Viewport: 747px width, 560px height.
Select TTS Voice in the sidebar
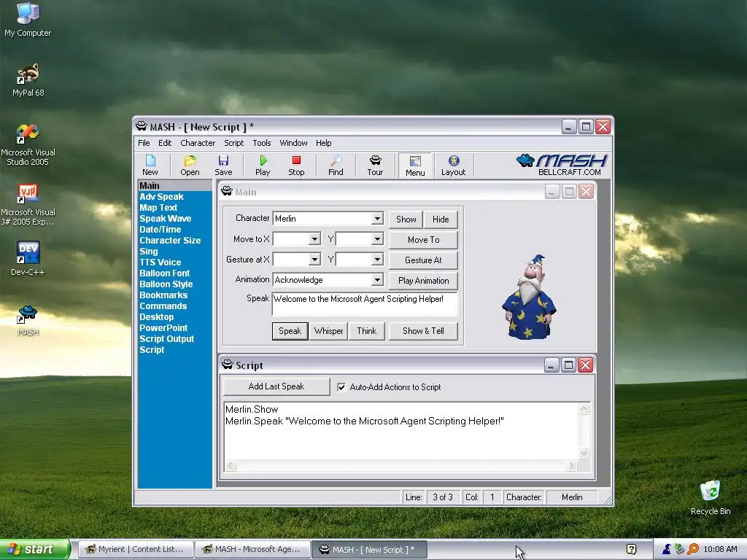click(160, 262)
